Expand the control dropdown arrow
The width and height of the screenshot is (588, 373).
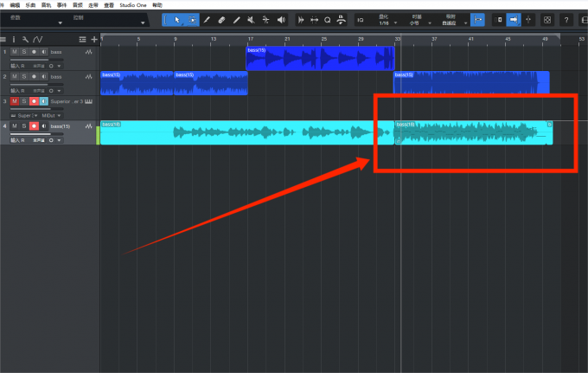point(143,23)
